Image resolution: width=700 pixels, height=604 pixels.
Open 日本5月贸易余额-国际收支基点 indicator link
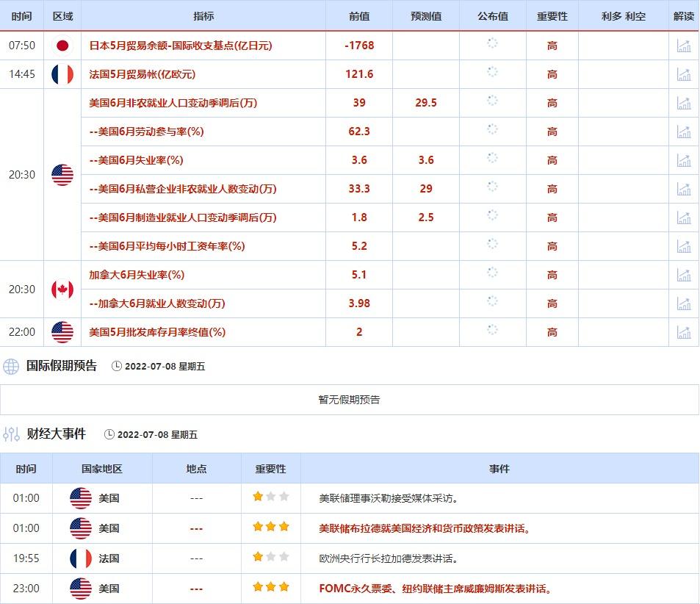(x=181, y=46)
